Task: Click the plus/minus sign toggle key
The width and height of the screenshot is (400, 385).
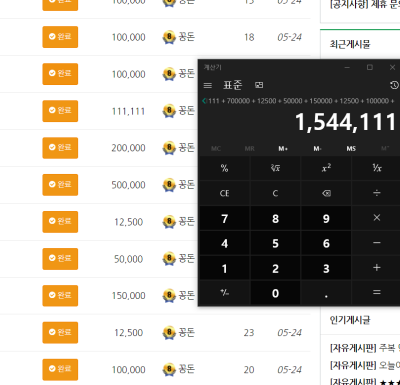Action: tap(224, 293)
